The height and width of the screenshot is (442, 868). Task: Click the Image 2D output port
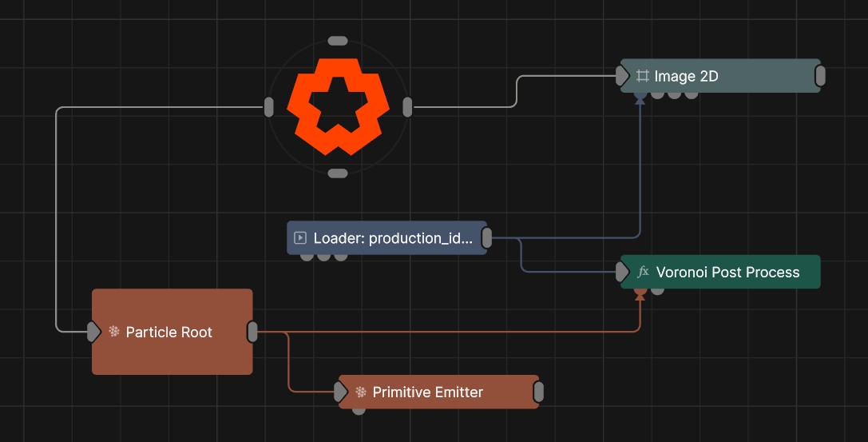820,76
